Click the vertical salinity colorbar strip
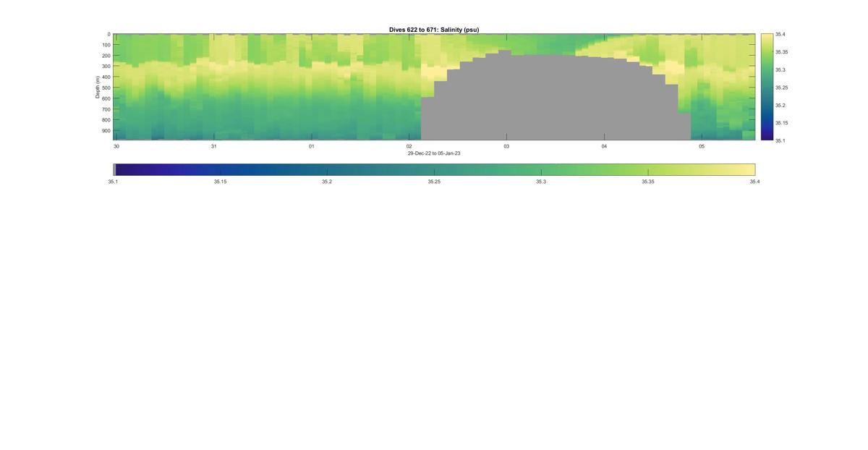Image resolution: width=868 pixels, height=450 pixels. click(x=767, y=87)
